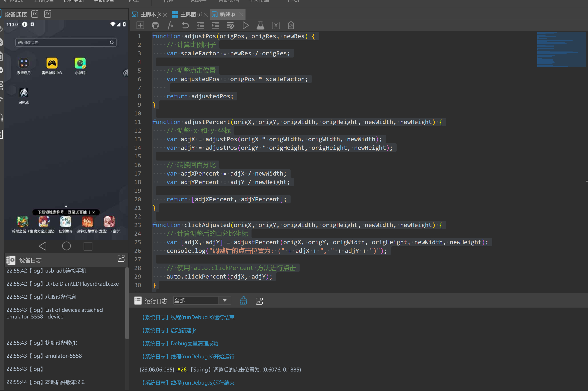Pop out the device log panel
The image size is (588, 391).
pyautogui.click(x=121, y=259)
